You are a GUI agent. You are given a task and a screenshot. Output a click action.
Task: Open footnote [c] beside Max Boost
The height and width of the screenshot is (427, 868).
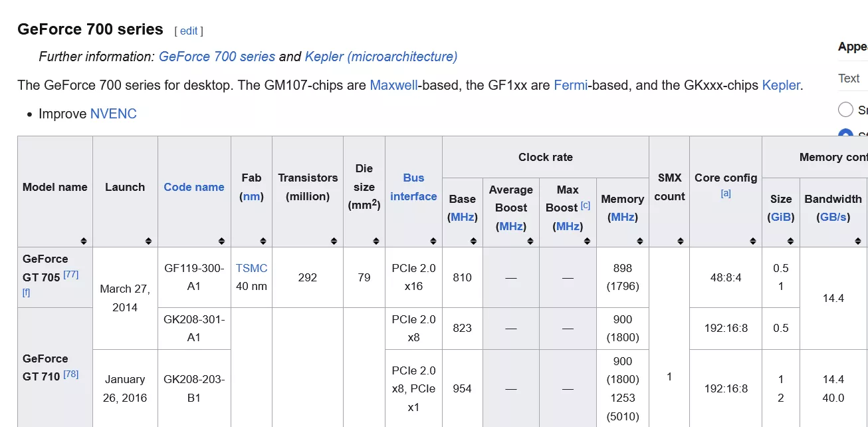[586, 205]
